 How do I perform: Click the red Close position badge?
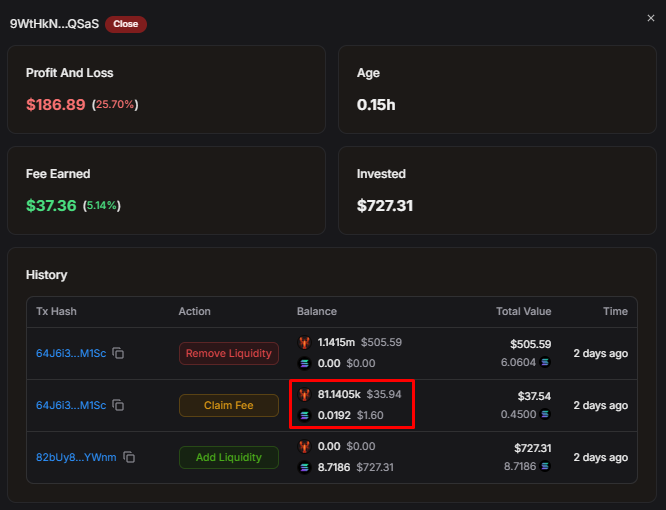point(126,24)
